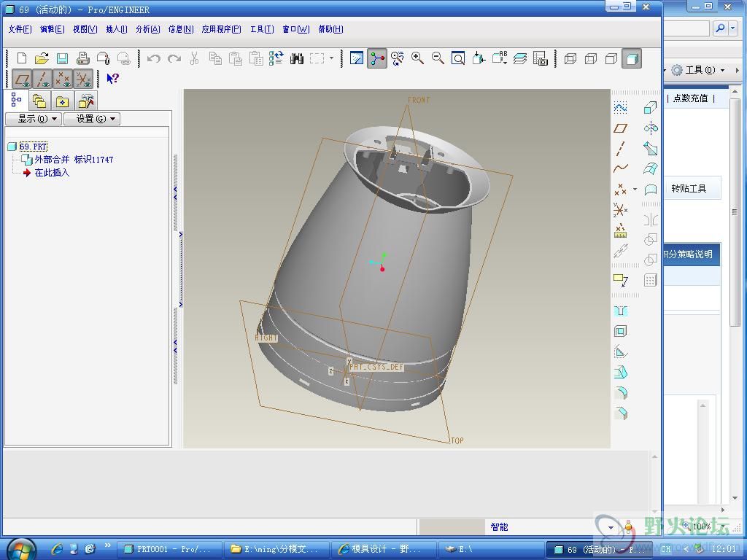
Task: Click the Paste clipboard icon
Action: (236, 58)
